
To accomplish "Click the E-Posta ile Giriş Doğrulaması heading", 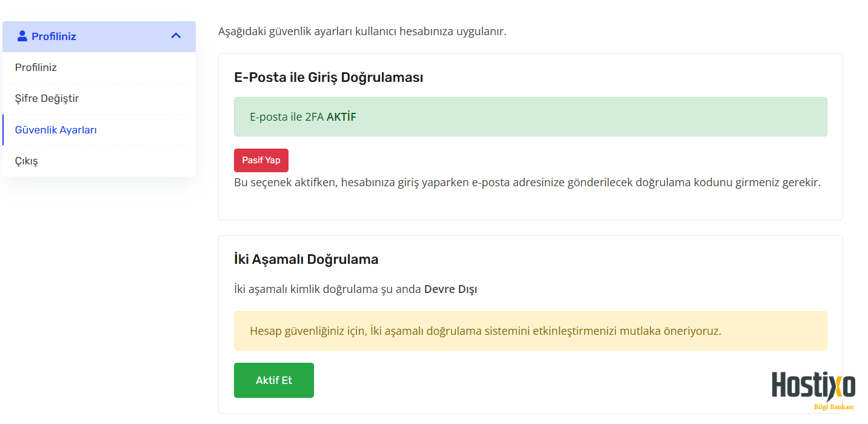I will coord(329,78).
